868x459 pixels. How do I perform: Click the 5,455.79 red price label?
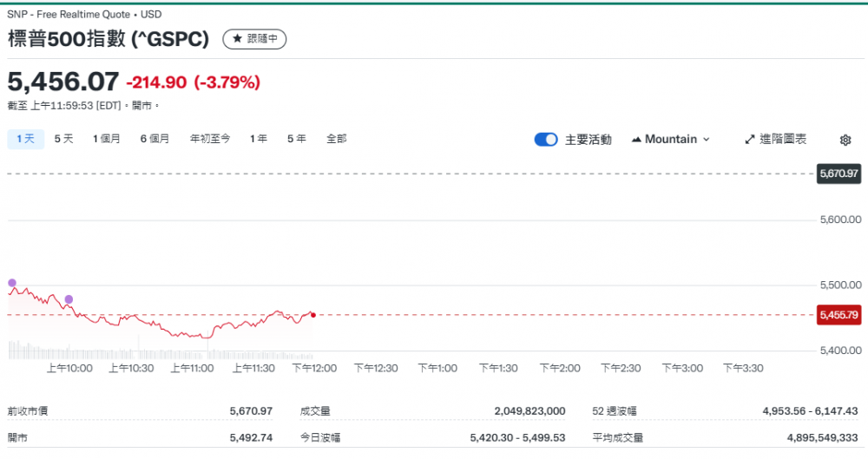[x=838, y=315]
